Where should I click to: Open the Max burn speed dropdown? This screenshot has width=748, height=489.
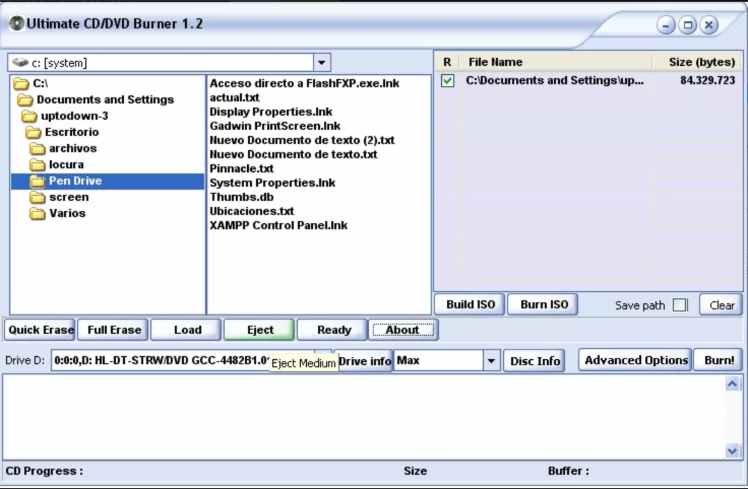(x=491, y=361)
